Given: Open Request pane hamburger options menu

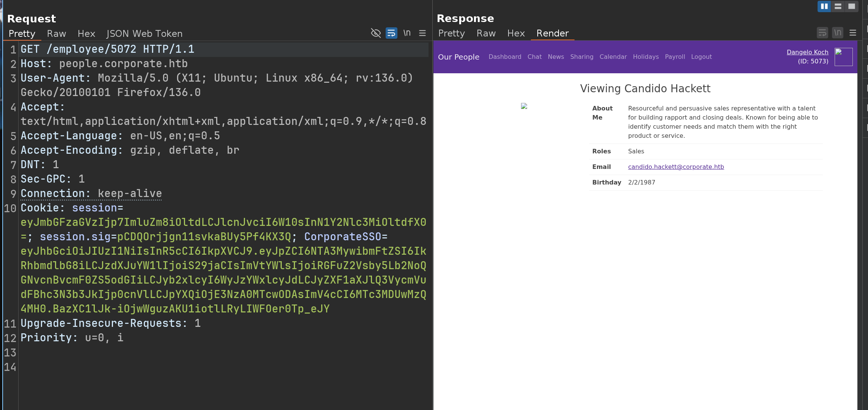Looking at the screenshot, I should coord(422,33).
